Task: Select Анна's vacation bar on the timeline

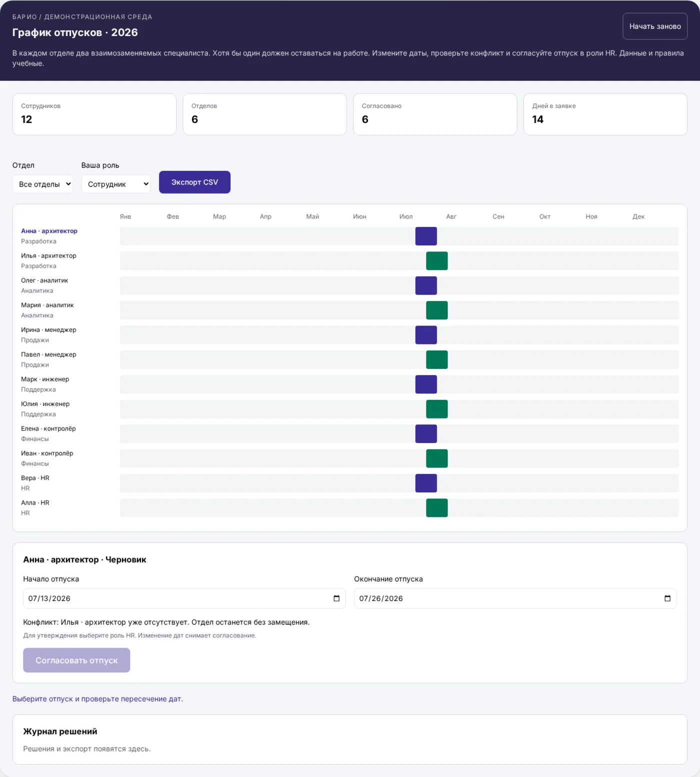Action: click(426, 236)
